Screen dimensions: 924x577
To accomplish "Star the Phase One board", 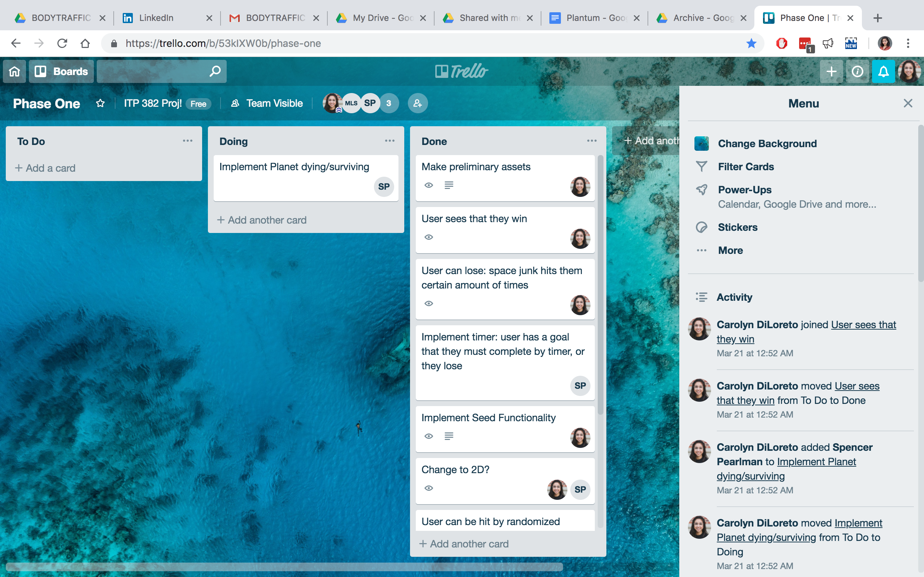I will [100, 103].
